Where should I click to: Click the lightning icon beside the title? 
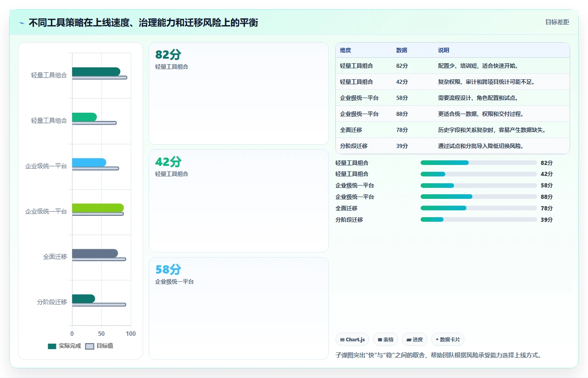point(22,22)
